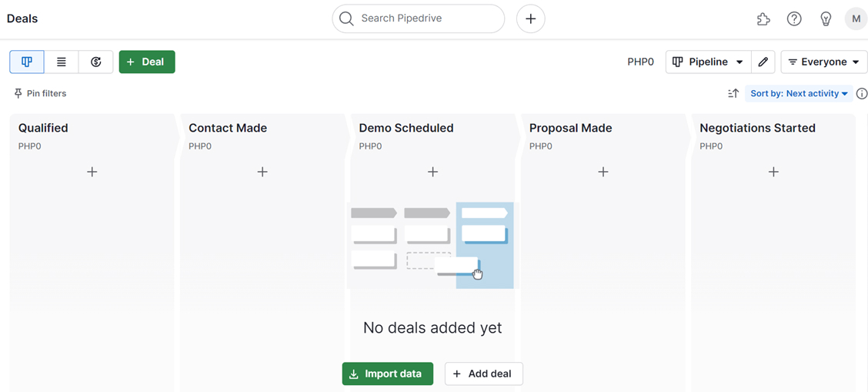This screenshot has height=392, width=868.
Task: Open the Everyone filter dropdown
Action: tap(823, 62)
